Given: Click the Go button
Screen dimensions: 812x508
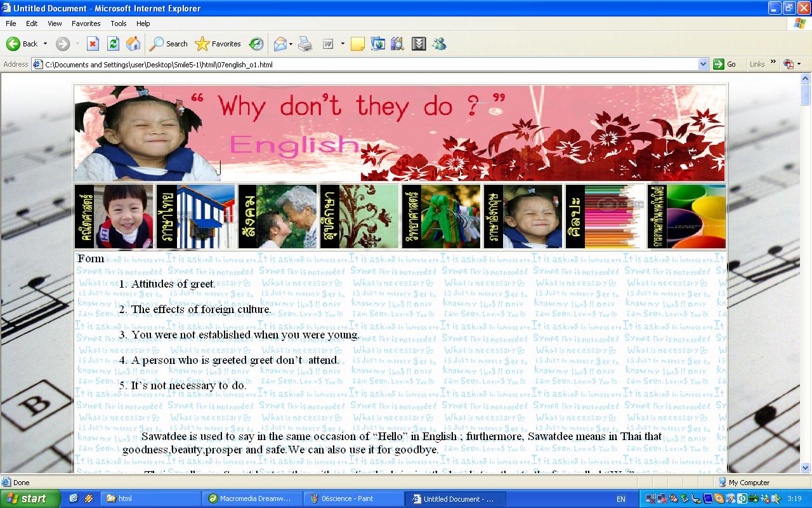Looking at the screenshot, I should 725,64.
